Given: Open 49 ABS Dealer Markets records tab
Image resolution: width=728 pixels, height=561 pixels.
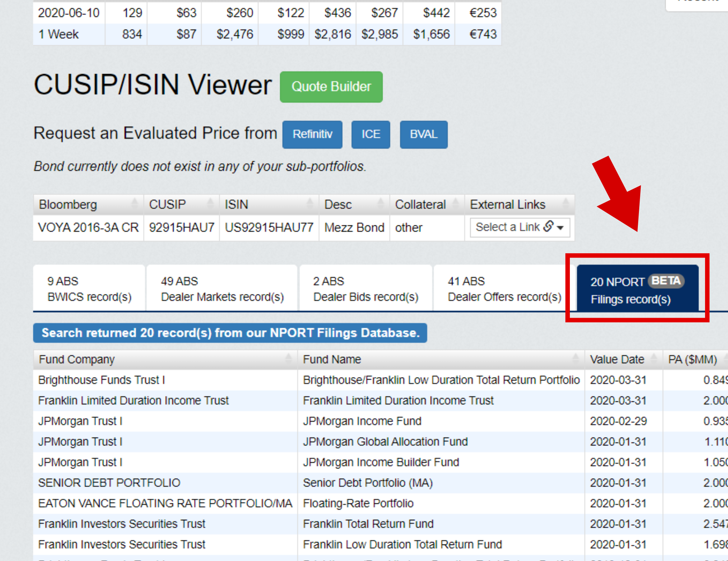Looking at the screenshot, I should click(x=222, y=289).
